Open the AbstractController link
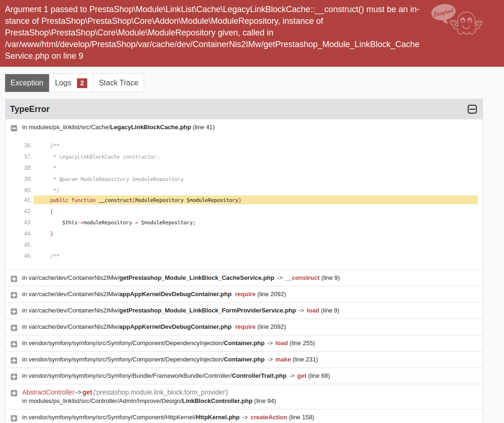The width and height of the screenshot is (504, 423). (x=48, y=392)
